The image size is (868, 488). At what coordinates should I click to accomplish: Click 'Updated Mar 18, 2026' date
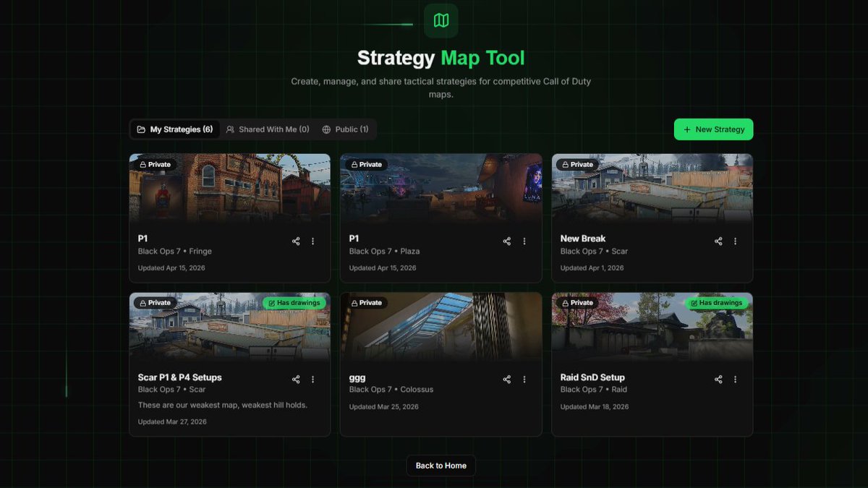pos(595,407)
